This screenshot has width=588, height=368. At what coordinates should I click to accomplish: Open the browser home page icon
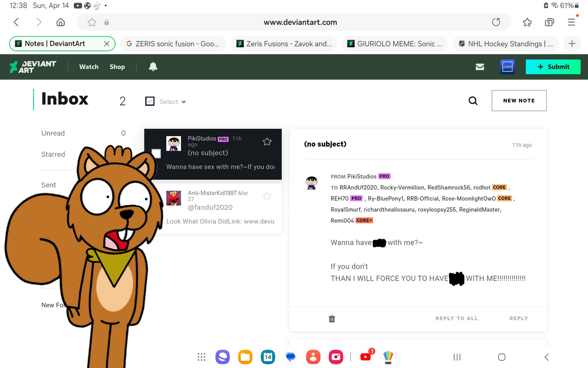pos(61,22)
